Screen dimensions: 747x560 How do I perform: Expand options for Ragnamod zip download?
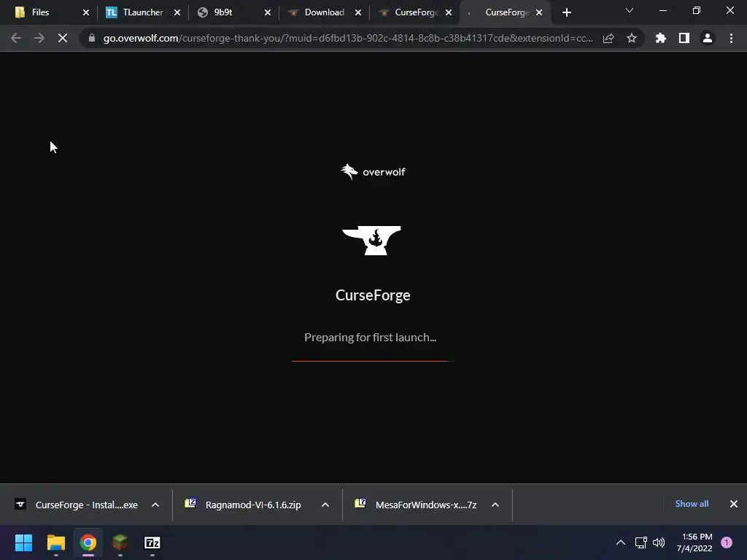tap(325, 505)
